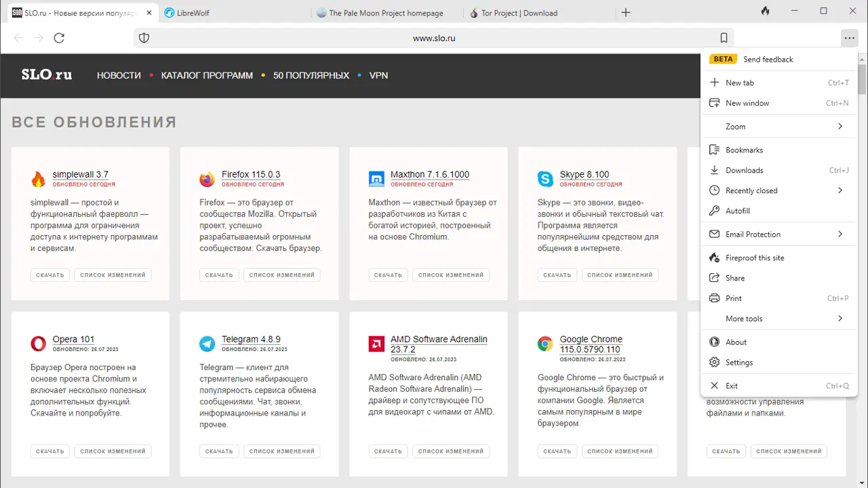Click the Telegram app icon
This screenshot has width=868, height=488.
coord(207,344)
